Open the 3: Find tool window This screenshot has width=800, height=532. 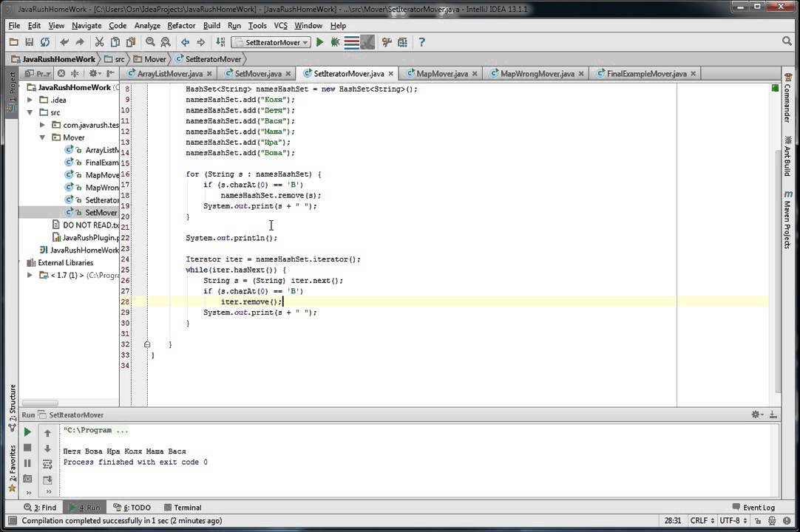(x=40, y=508)
